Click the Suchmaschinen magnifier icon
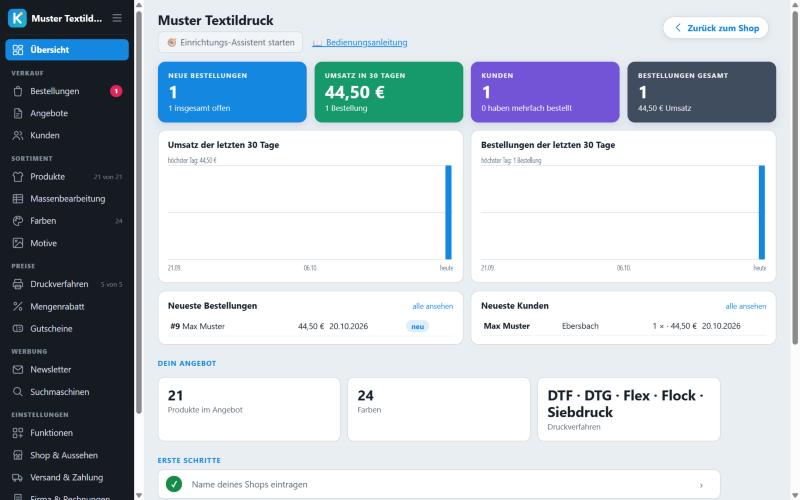The width and height of the screenshot is (800, 500). pyautogui.click(x=18, y=392)
